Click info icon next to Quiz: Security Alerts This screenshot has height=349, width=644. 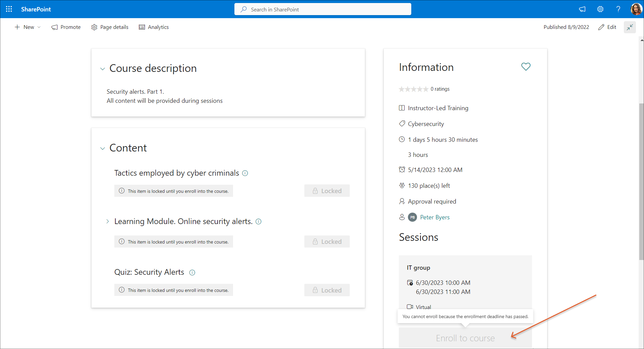(x=192, y=272)
